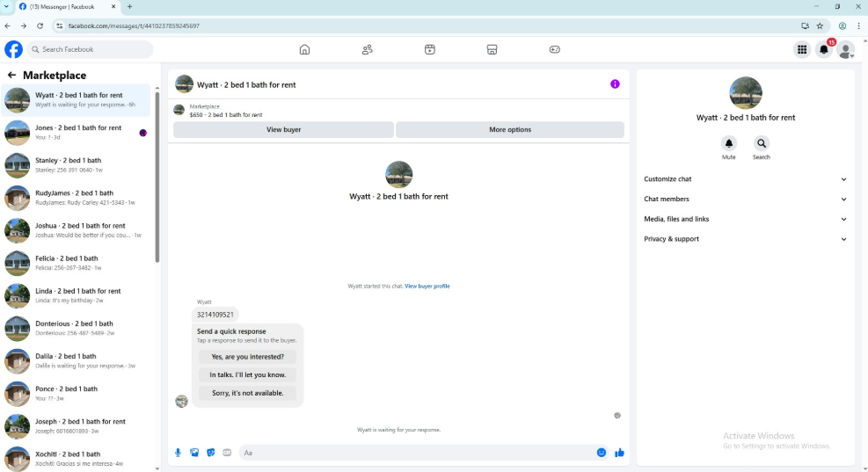Expand Media, files and links section

coord(745,219)
